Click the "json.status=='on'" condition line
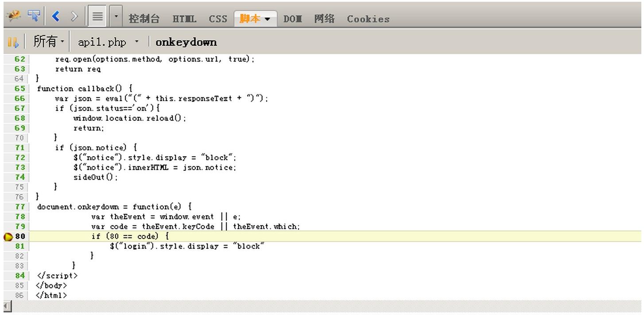The height and width of the screenshot is (315, 644). (x=107, y=108)
